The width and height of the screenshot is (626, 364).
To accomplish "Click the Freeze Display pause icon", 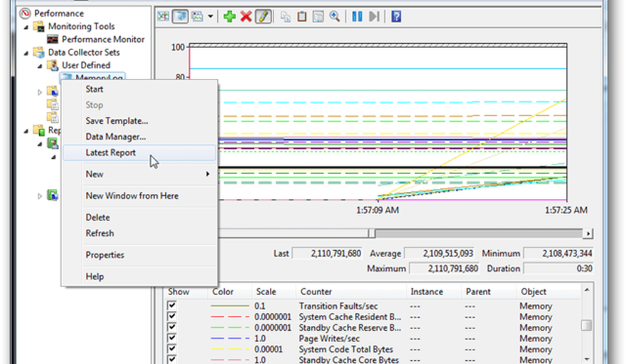I will coord(357,16).
